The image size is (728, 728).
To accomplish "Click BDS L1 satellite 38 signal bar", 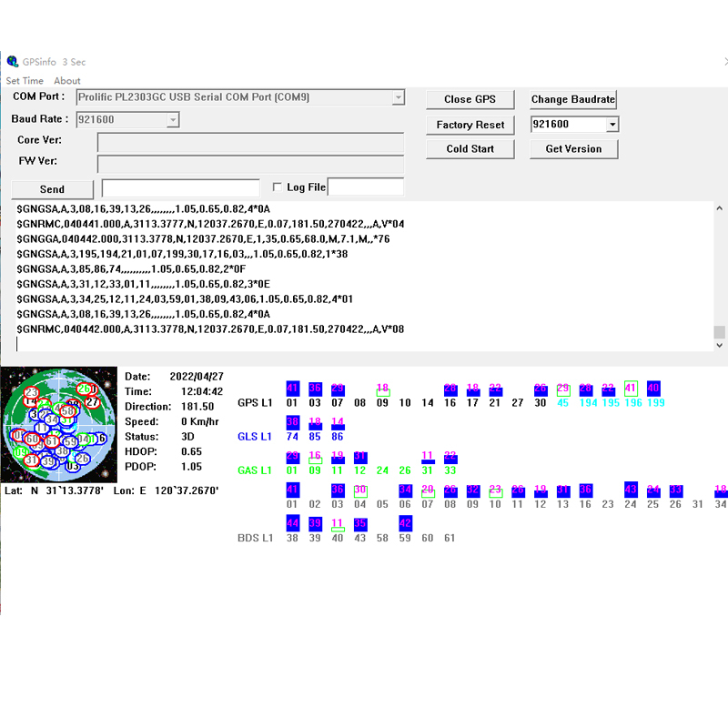I will point(292,523).
